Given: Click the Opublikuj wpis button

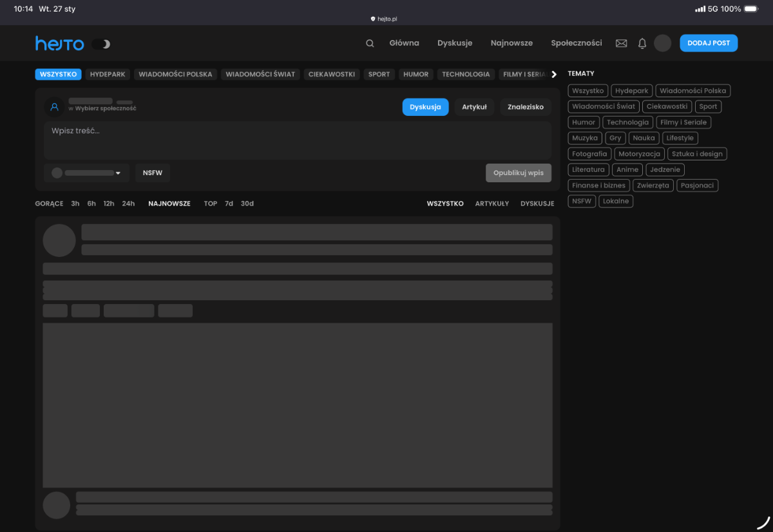Looking at the screenshot, I should coord(518,173).
